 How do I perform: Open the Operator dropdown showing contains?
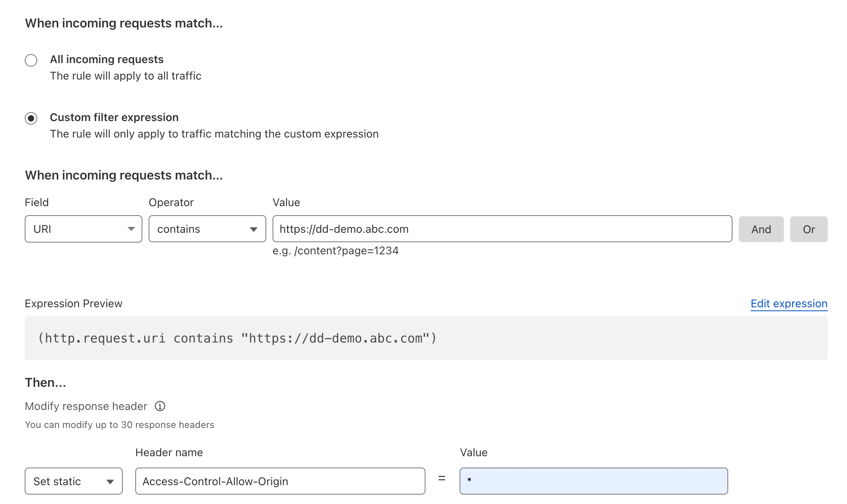click(207, 229)
